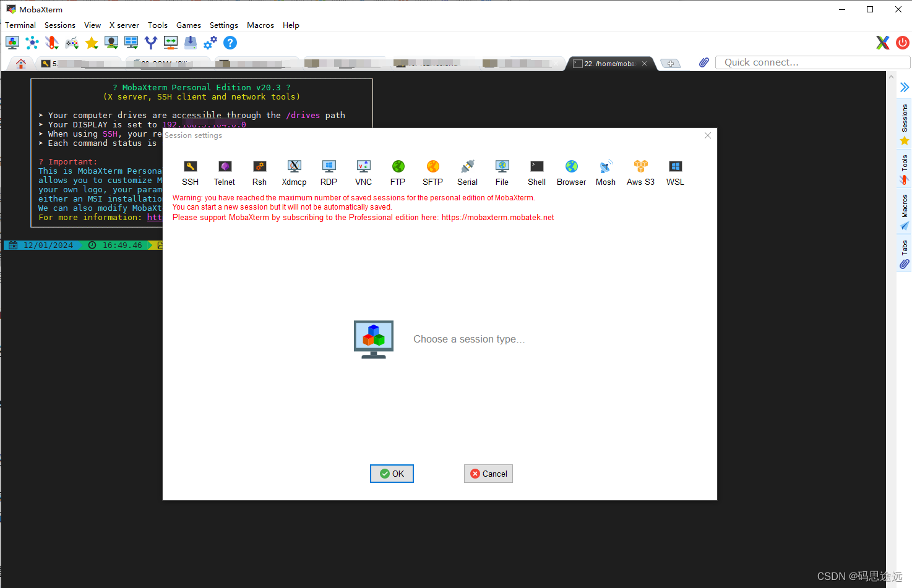This screenshot has height=588, width=912.
Task: Click OK in Session settings
Action: click(392, 474)
